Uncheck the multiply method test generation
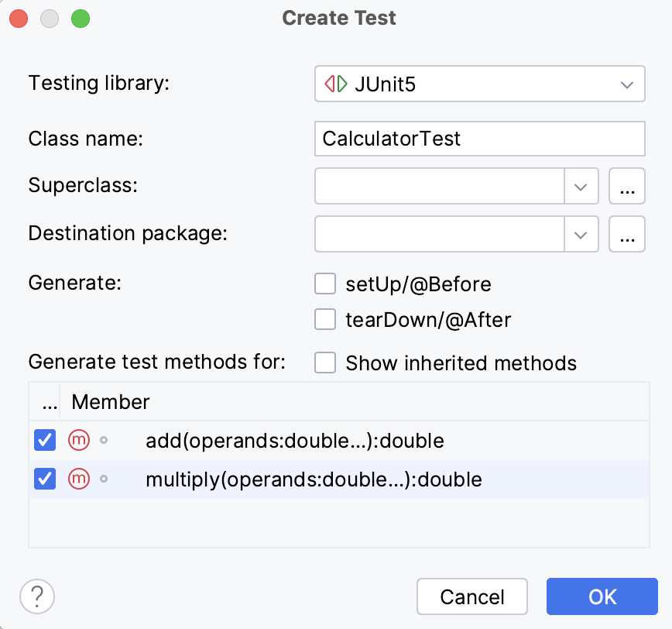Viewport: 672px width, 629px height. [x=44, y=479]
